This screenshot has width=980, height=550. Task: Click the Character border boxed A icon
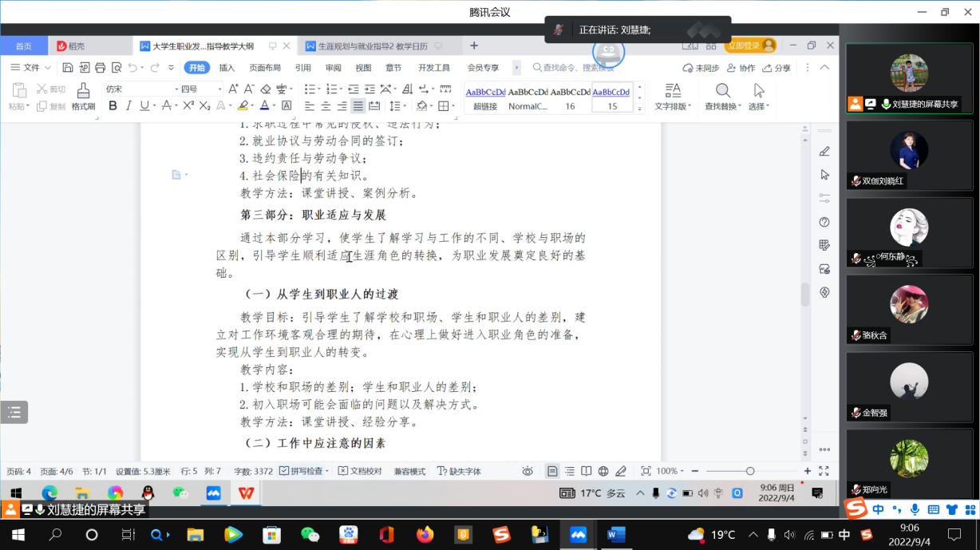pyautogui.click(x=287, y=105)
